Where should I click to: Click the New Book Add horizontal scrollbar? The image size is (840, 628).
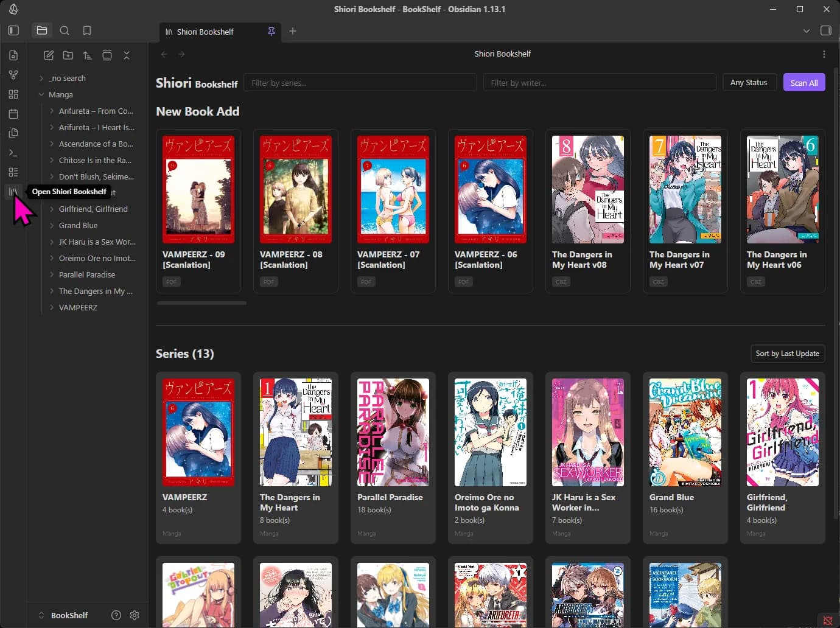(x=201, y=303)
